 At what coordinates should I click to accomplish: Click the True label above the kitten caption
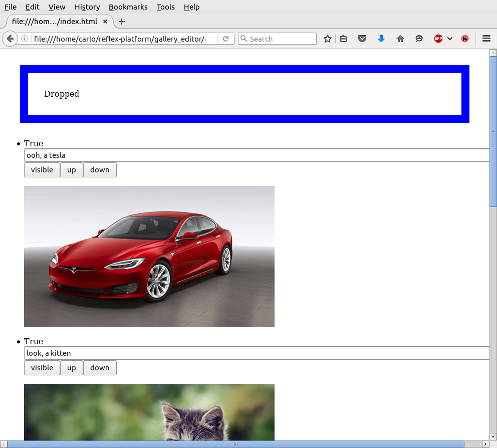[34, 341]
